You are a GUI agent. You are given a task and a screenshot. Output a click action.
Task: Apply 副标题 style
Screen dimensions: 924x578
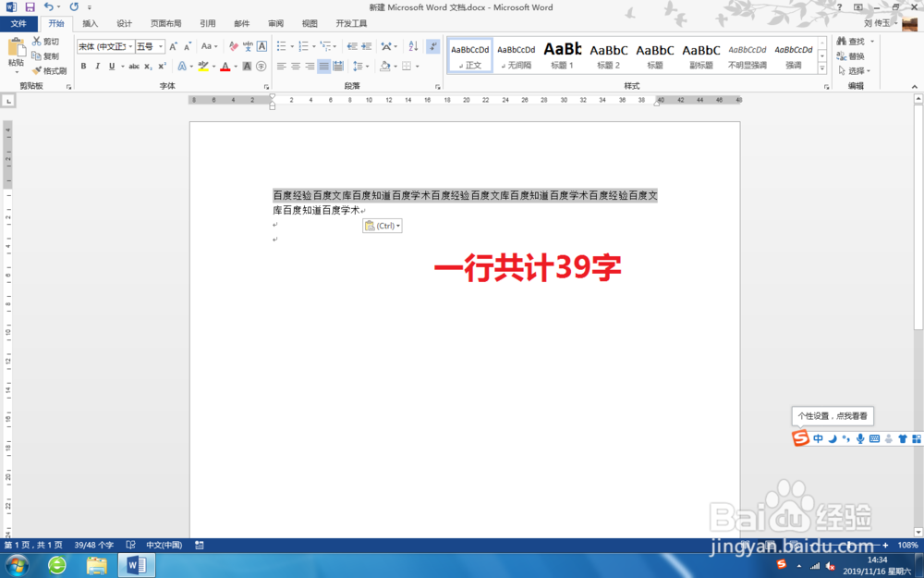(x=701, y=55)
